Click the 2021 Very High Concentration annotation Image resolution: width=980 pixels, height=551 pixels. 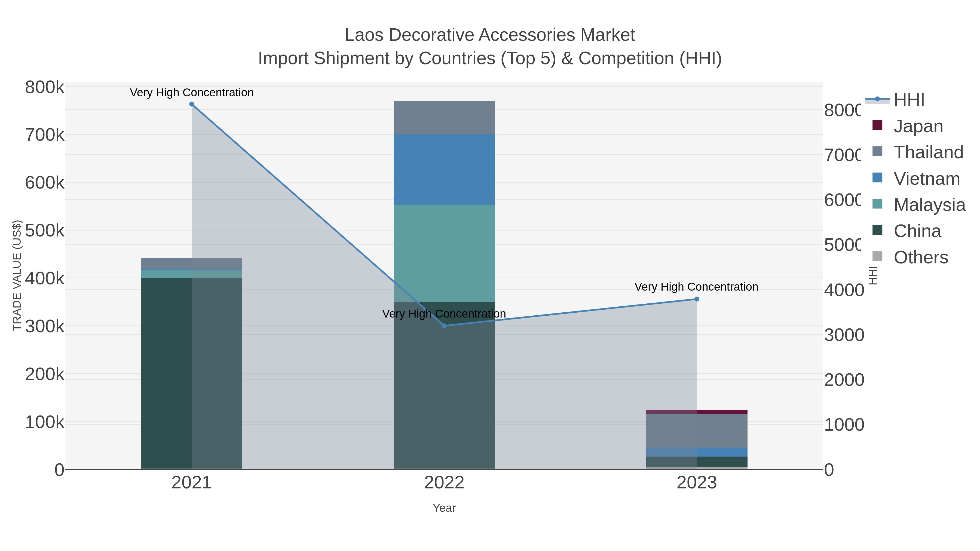coord(192,93)
